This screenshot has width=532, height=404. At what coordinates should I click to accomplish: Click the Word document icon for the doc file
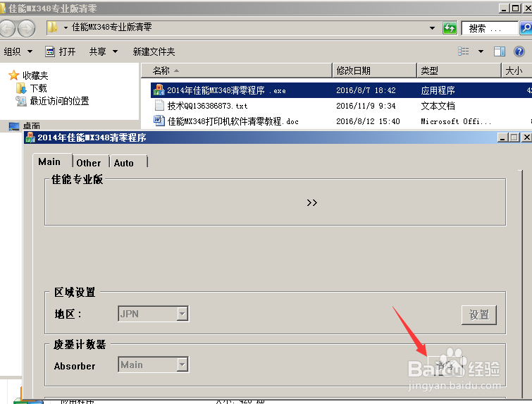pos(159,121)
